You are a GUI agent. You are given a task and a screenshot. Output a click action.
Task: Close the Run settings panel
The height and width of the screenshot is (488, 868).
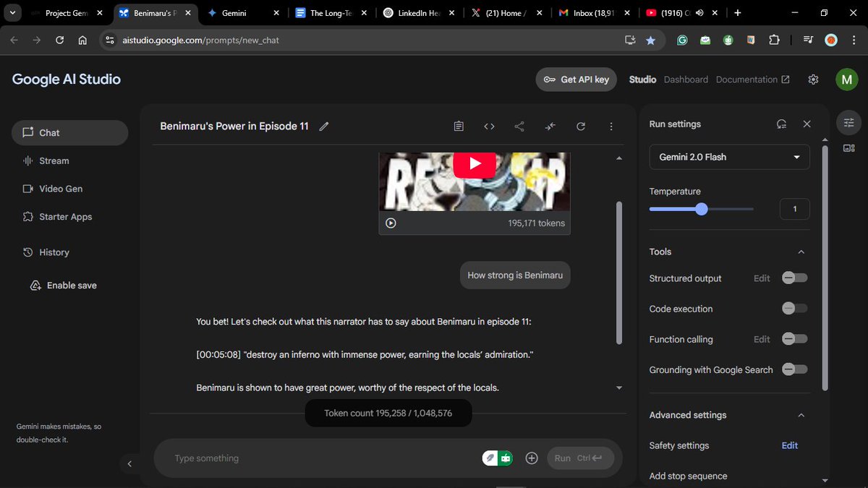point(807,124)
